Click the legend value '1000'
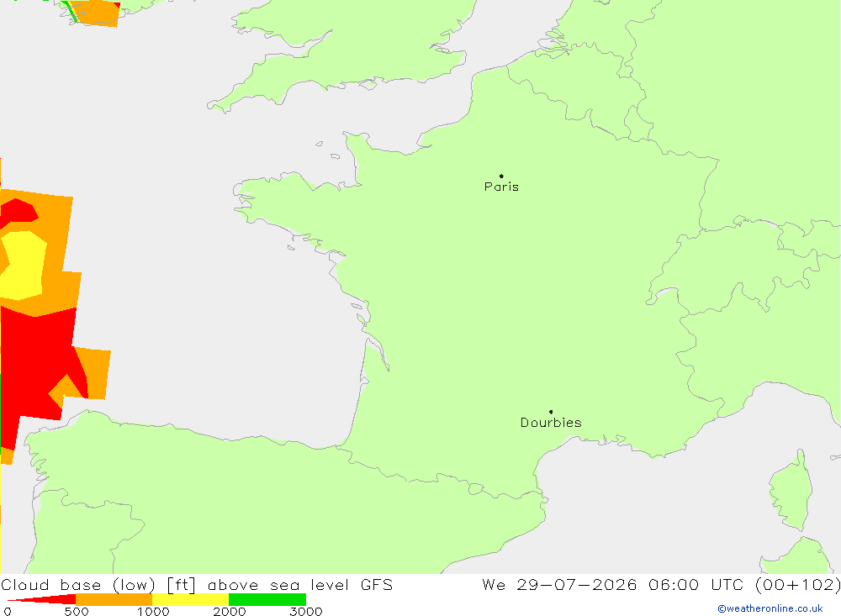The height and width of the screenshot is (616, 841). coord(153,611)
